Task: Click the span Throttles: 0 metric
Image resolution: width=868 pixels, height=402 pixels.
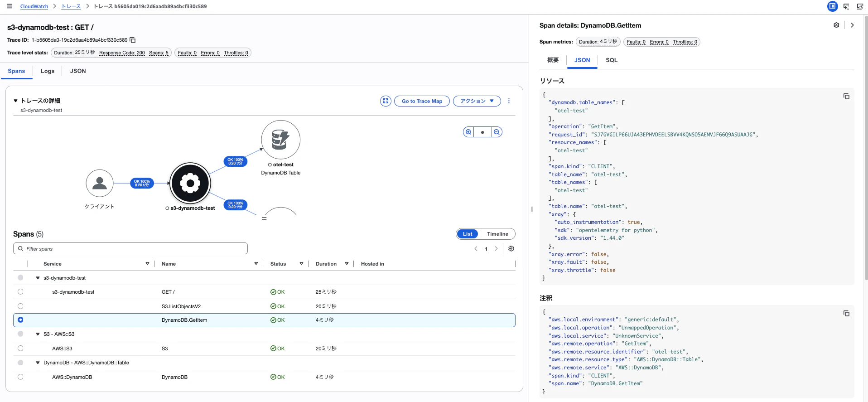Action: 685,42
